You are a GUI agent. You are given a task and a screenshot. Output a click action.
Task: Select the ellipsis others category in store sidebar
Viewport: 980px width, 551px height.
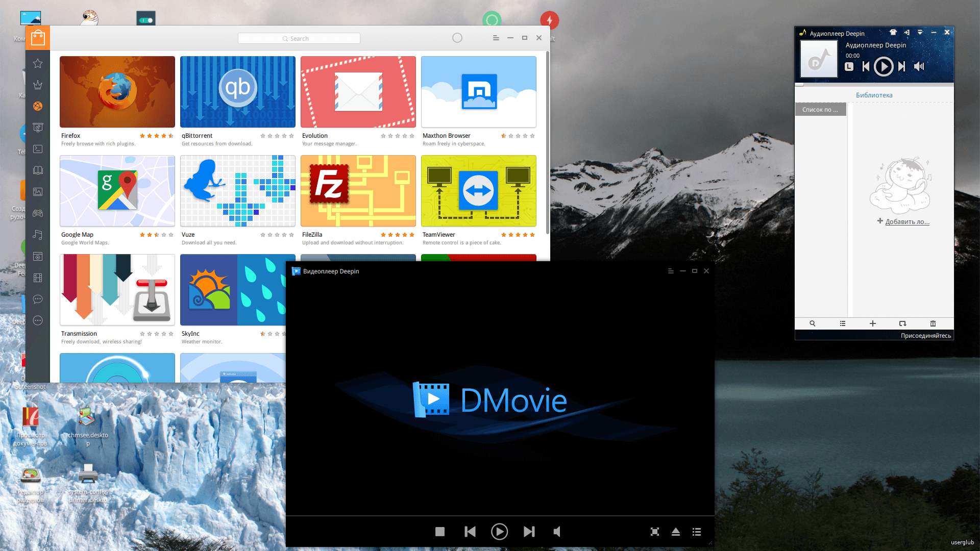[x=38, y=320]
